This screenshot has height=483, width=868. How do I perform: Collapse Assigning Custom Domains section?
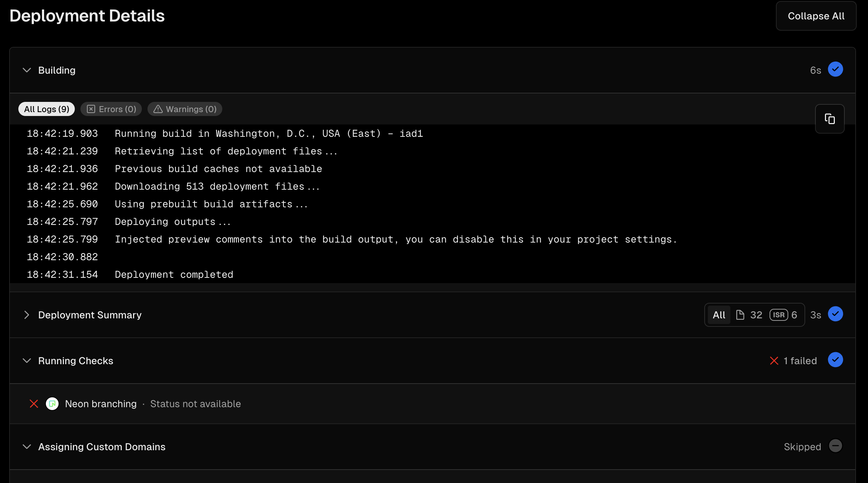point(27,447)
